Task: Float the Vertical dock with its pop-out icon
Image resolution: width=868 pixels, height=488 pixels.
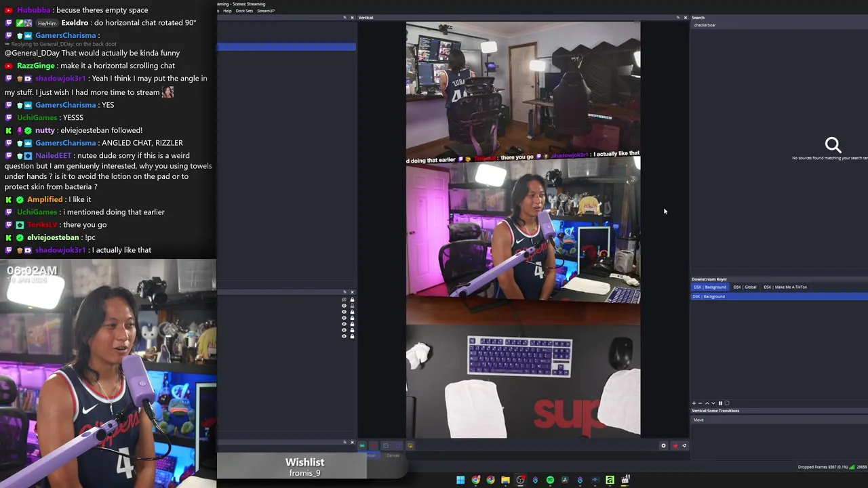Action: tap(677, 17)
